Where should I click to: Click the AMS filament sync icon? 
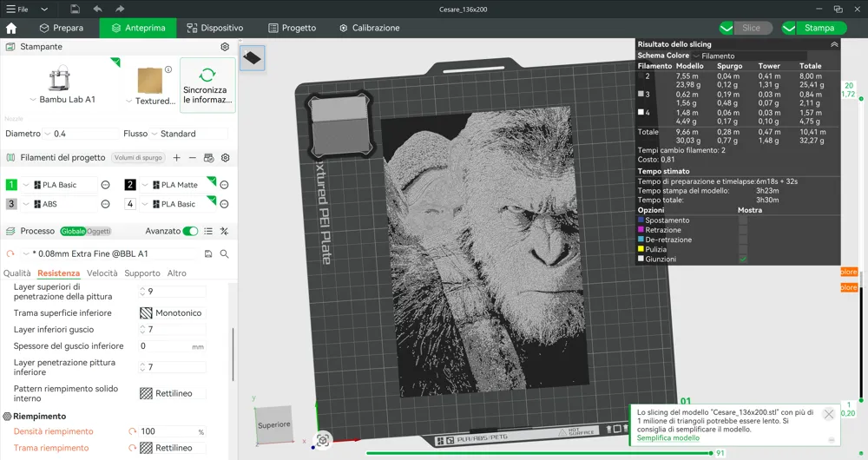(x=208, y=158)
